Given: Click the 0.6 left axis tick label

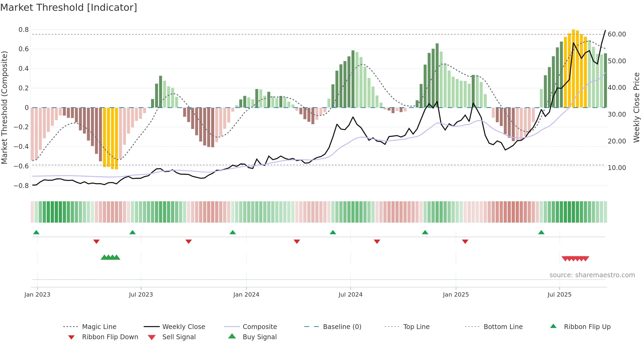Looking at the screenshot, I should (24, 49).
